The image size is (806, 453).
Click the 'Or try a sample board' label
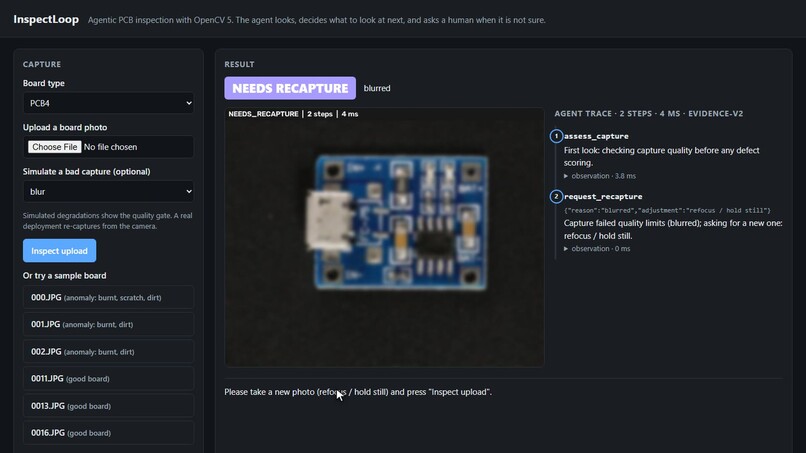[x=65, y=276]
